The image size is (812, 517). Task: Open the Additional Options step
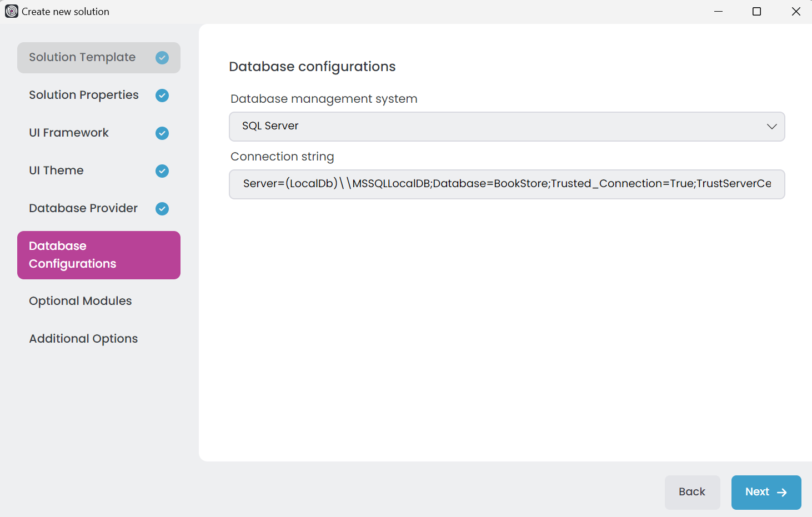point(83,339)
